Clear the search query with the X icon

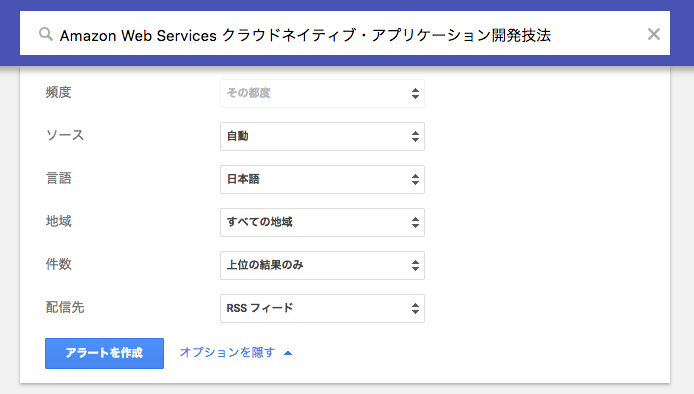(x=654, y=34)
